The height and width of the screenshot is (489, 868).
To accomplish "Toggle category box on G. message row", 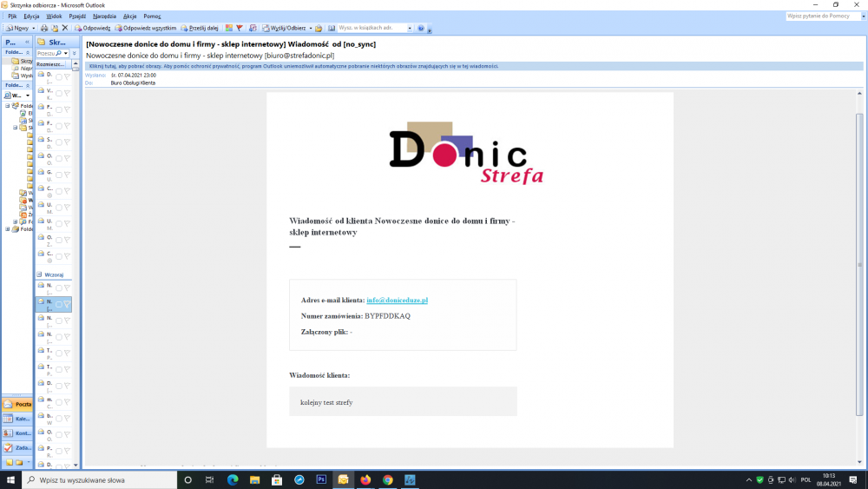I will pos(59,175).
